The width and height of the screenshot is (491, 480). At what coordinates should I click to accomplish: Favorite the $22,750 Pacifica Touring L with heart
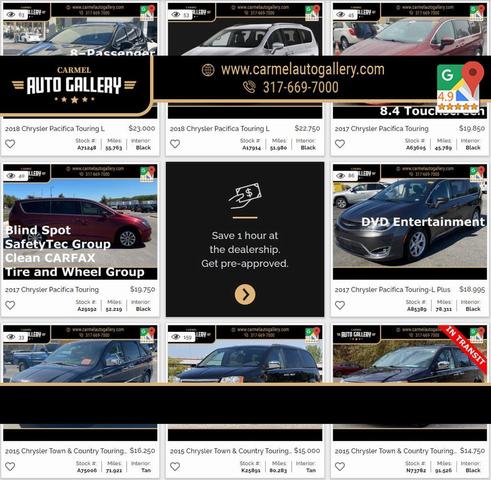coord(175,144)
